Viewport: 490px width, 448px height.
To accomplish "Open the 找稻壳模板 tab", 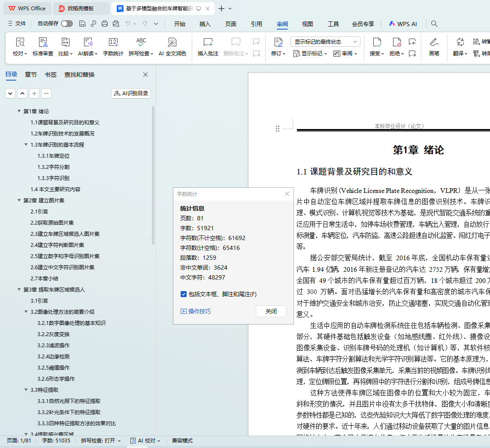I will (x=81, y=9).
